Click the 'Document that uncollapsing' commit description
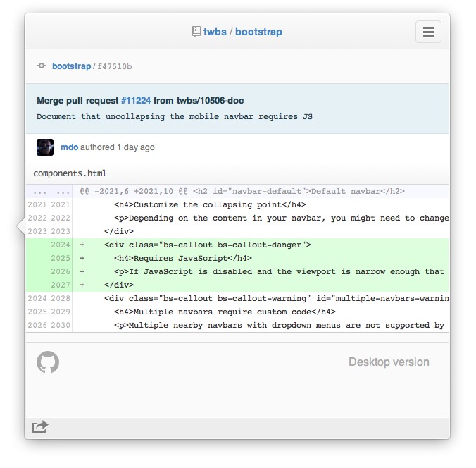The image size is (476, 468). click(x=175, y=116)
